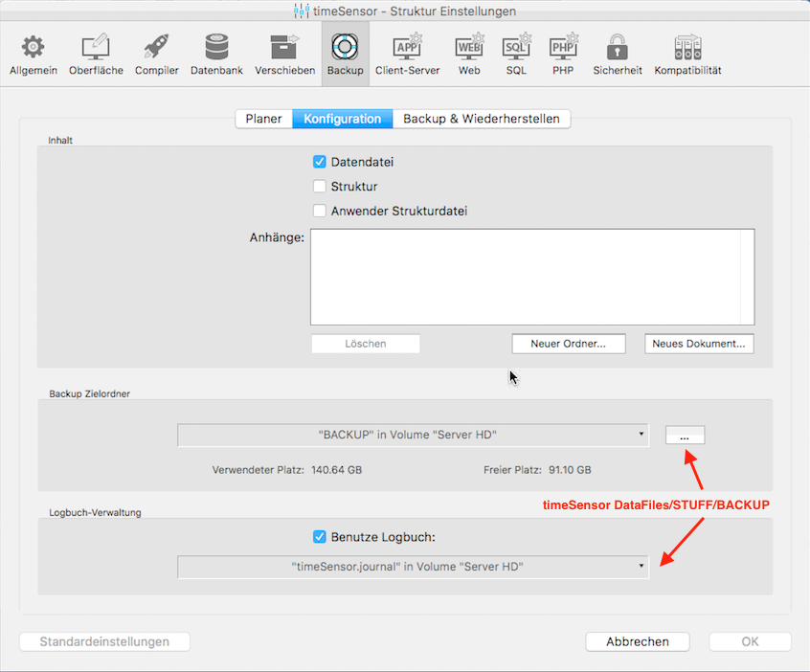Click the Neuer Ordner... button
810x672 pixels.
point(568,344)
